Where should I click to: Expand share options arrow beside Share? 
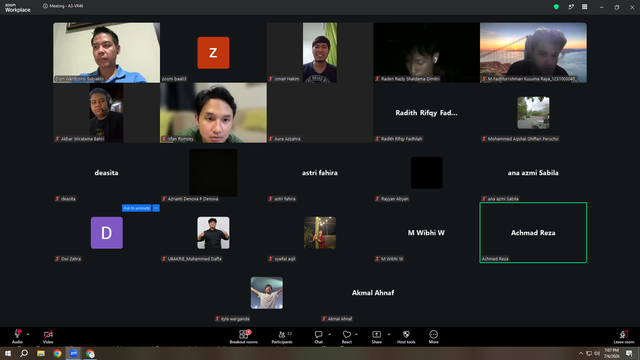(x=389, y=334)
